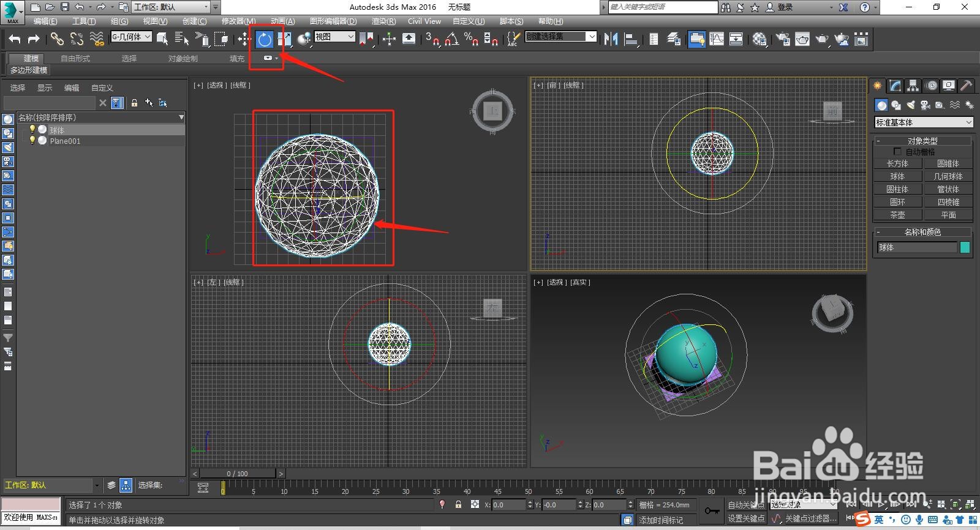Toggle the light bulb visibility for Plane001
Screen dimensions: 980x530
pyautogui.click(x=32, y=140)
